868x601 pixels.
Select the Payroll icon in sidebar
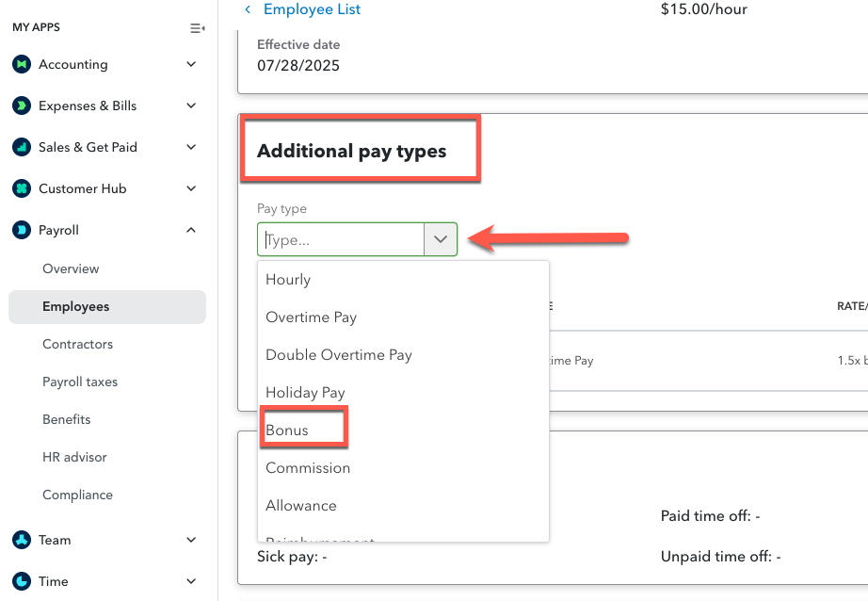tap(22, 230)
